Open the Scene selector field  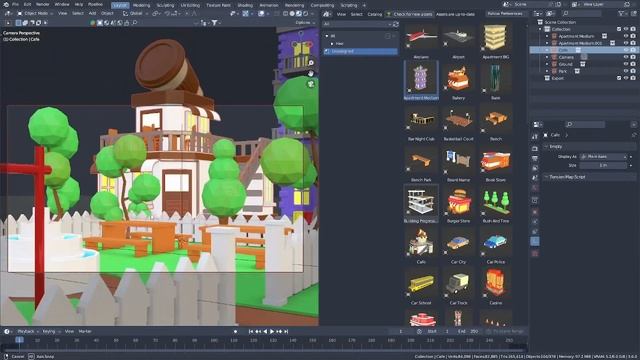tap(529, 4)
